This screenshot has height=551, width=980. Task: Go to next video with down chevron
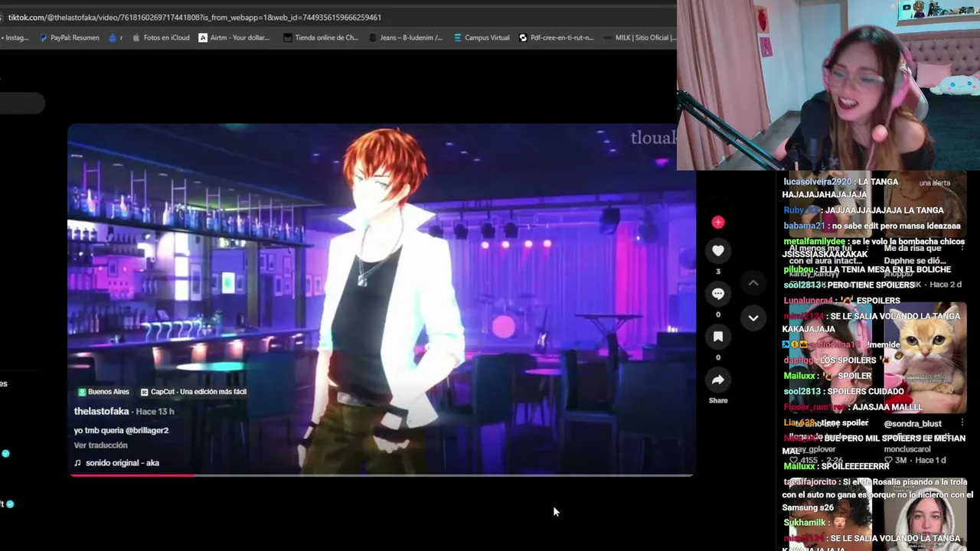pyautogui.click(x=753, y=318)
